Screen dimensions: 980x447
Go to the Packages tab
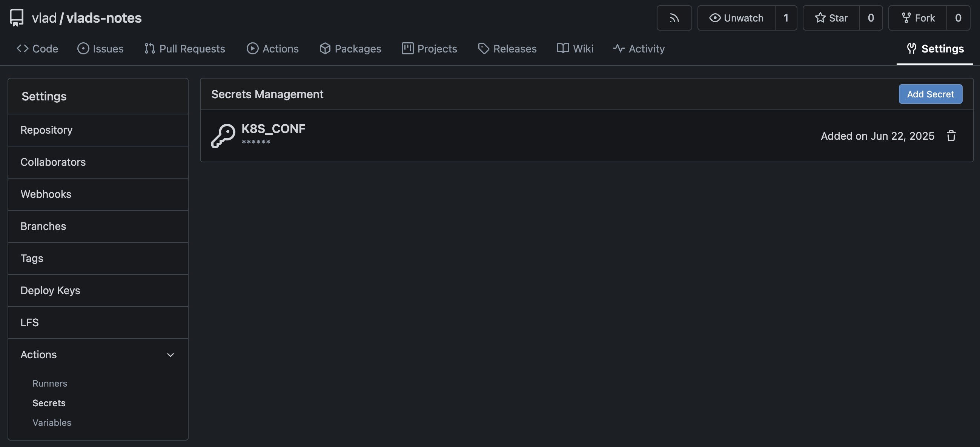(350, 49)
